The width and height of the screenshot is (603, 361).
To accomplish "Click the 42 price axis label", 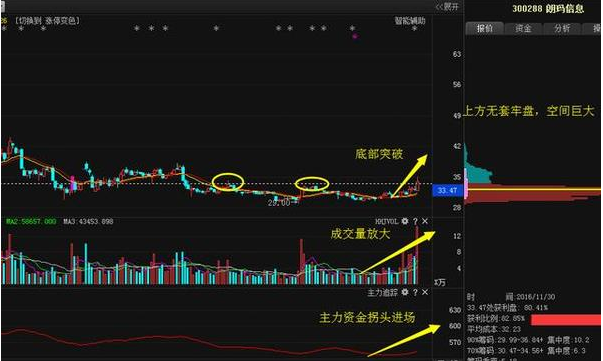I will [x=456, y=146].
